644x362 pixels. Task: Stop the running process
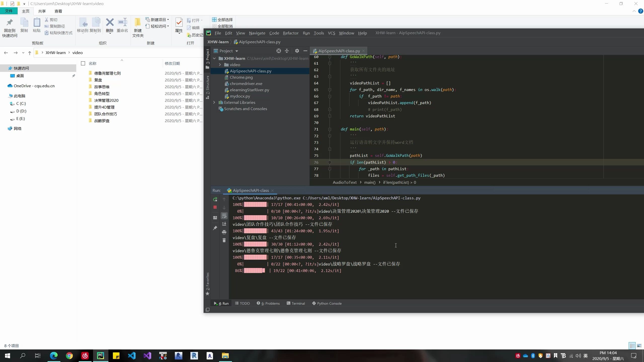point(215,207)
